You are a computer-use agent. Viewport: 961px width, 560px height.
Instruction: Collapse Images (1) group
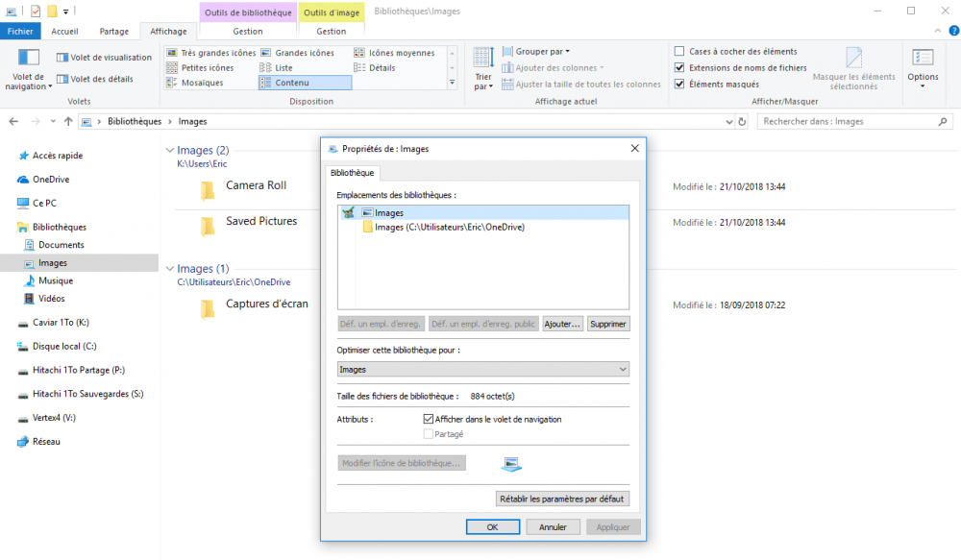[x=170, y=268]
